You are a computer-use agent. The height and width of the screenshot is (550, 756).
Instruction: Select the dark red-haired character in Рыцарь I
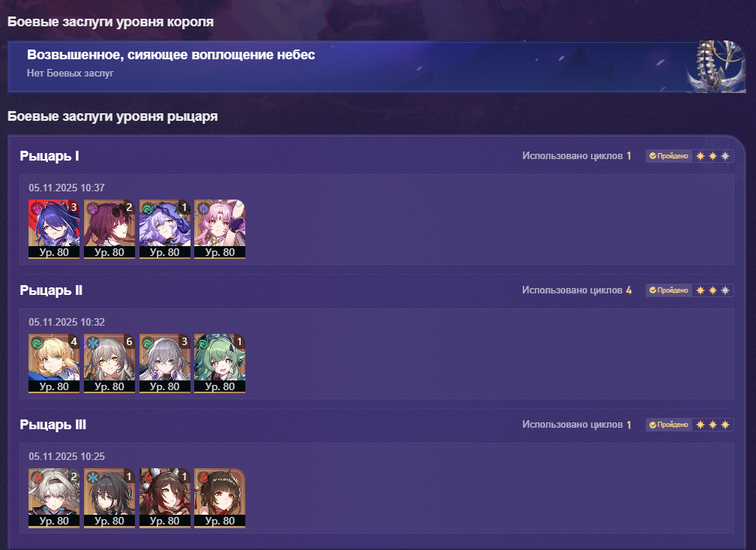point(109,229)
